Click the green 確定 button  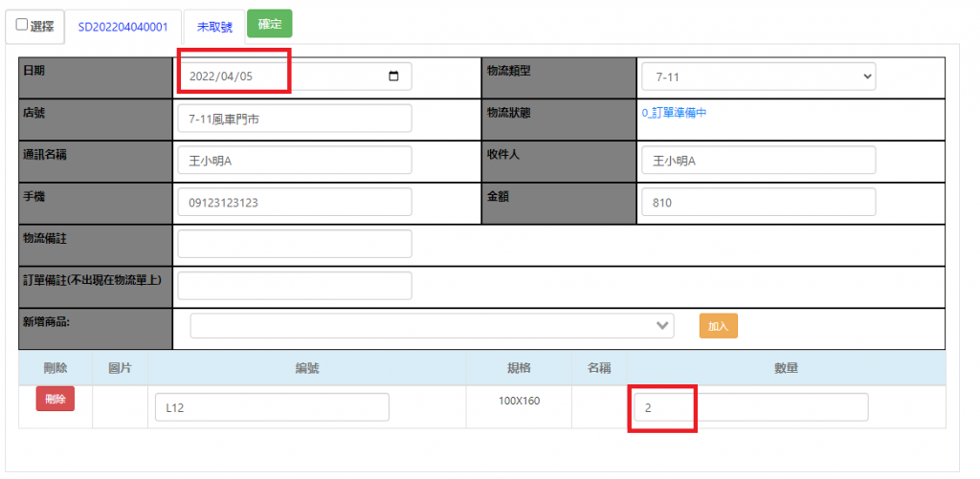point(269,24)
